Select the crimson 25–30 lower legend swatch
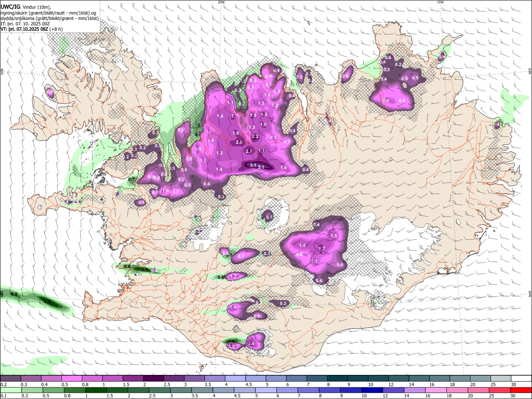 (499, 390)
